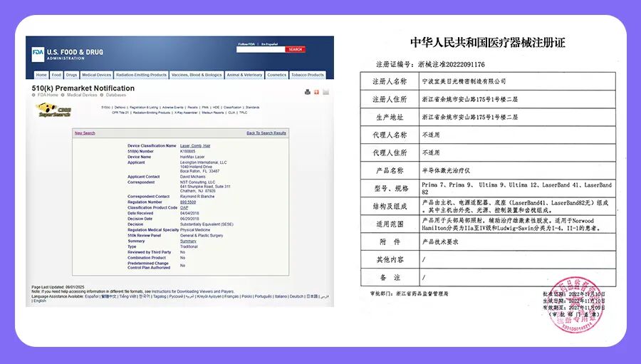Open the Registration & Listing link
Viewport: 641px width, 364px height.
pos(144,107)
